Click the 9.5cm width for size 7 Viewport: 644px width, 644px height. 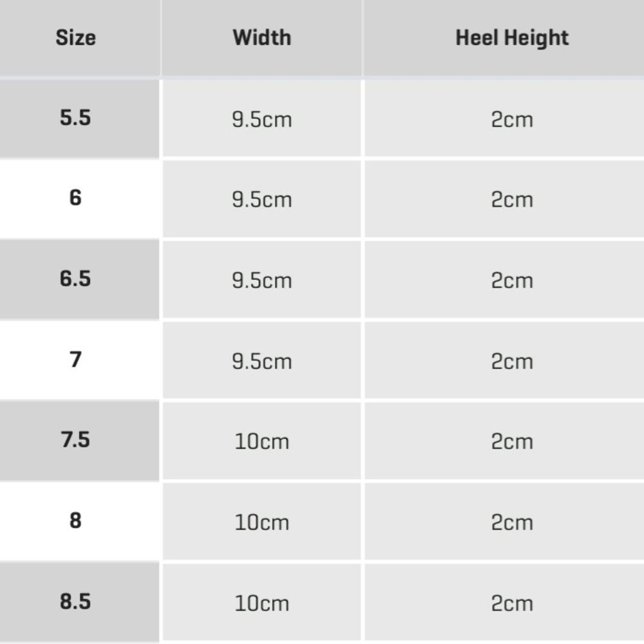click(262, 362)
